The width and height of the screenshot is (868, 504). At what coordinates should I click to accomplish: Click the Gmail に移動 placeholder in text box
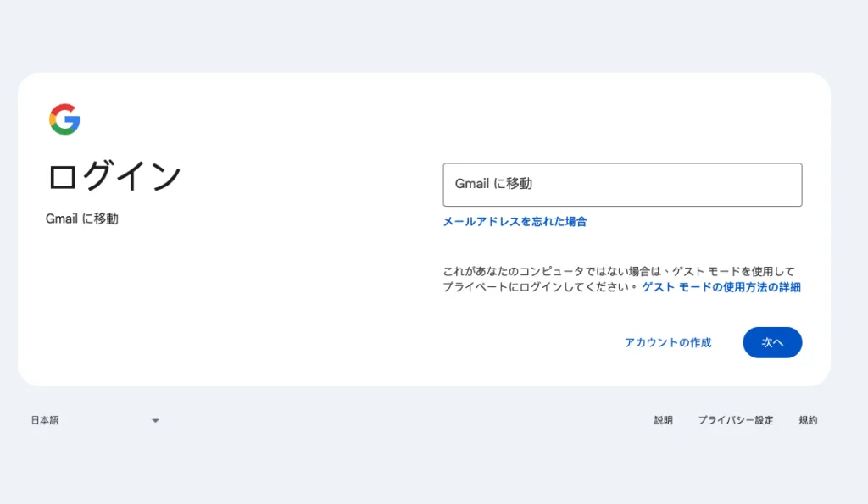click(x=493, y=184)
